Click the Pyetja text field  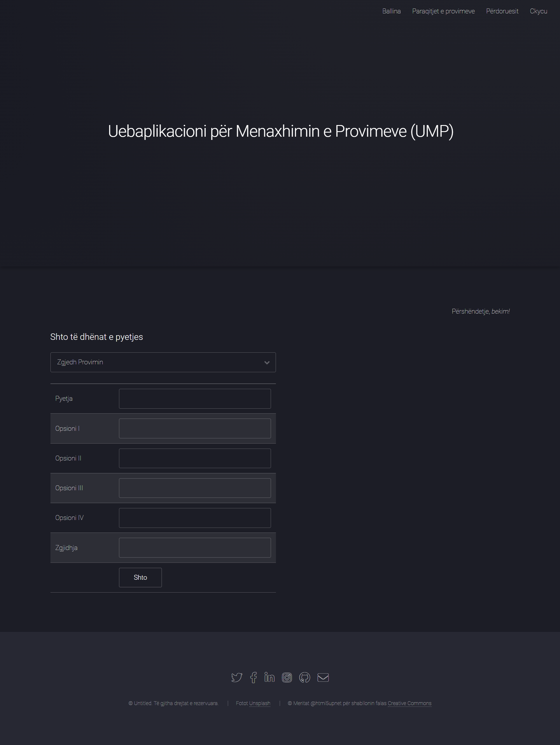tap(195, 398)
